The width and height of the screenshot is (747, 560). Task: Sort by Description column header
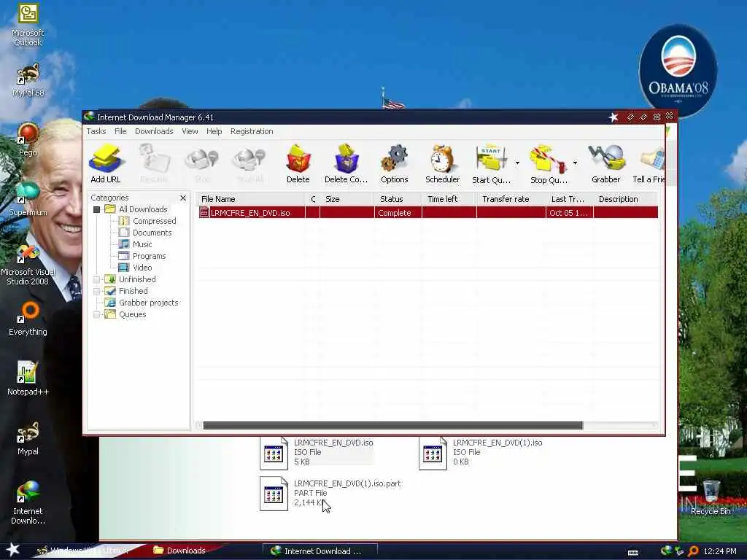tap(626, 199)
